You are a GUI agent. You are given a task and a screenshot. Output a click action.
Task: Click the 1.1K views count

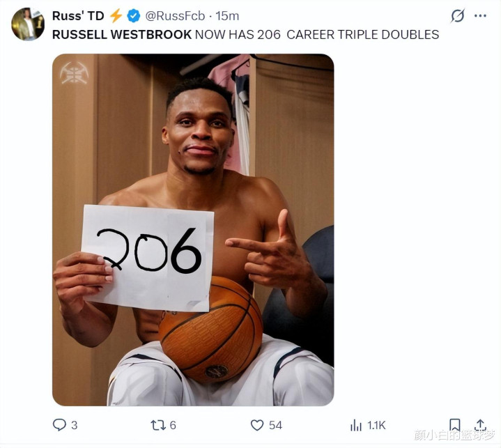point(376,425)
